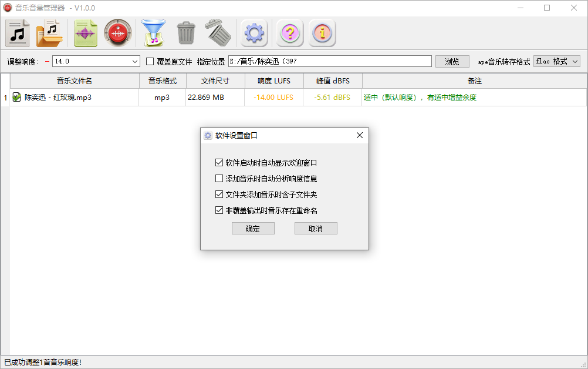The width and height of the screenshot is (588, 369).
Task: Uncheck 软件启动时自动显示欢迎窗口
Action: tap(219, 163)
